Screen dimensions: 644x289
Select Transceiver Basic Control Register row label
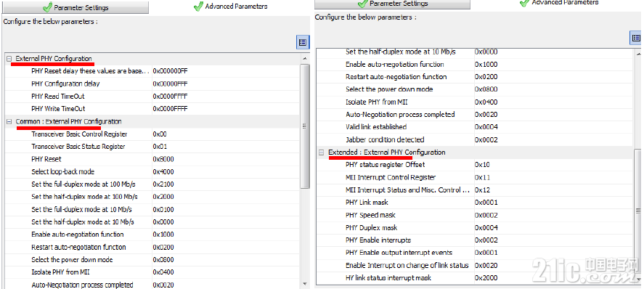(79, 134)
